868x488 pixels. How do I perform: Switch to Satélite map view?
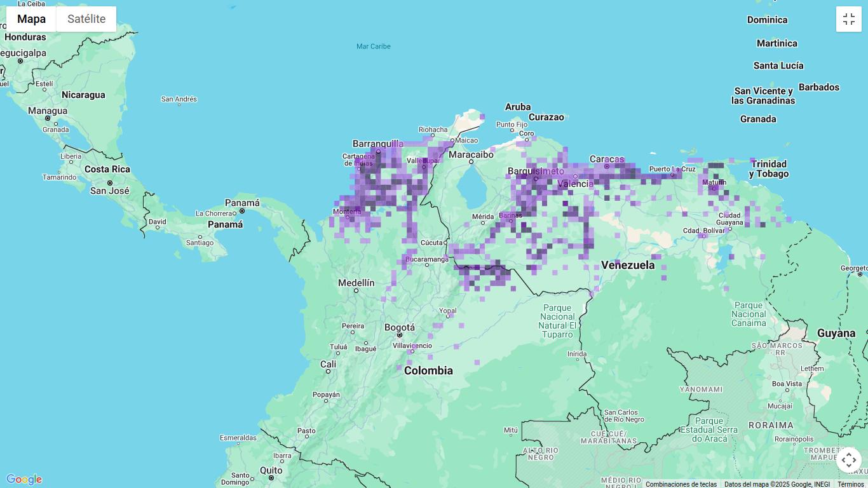pyautogui.click(x=86, y=19)
